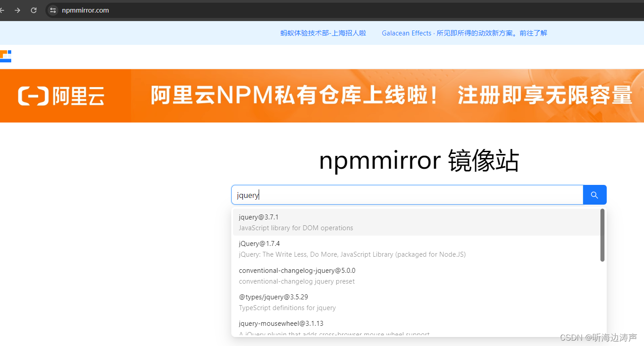
Task: Select conventional-changelog-jquery@5.0.0 from suggestions
Action: pos(297,270)
